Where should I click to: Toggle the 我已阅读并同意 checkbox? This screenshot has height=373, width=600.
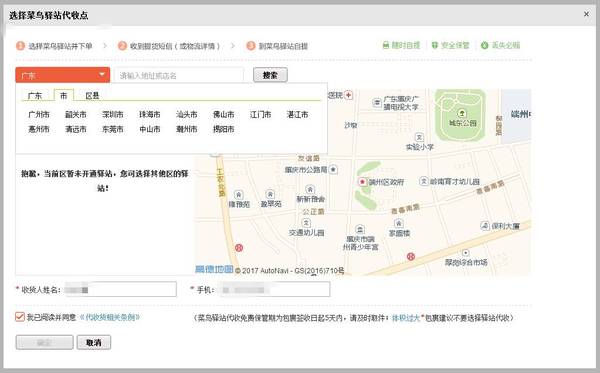click(20, 317)
